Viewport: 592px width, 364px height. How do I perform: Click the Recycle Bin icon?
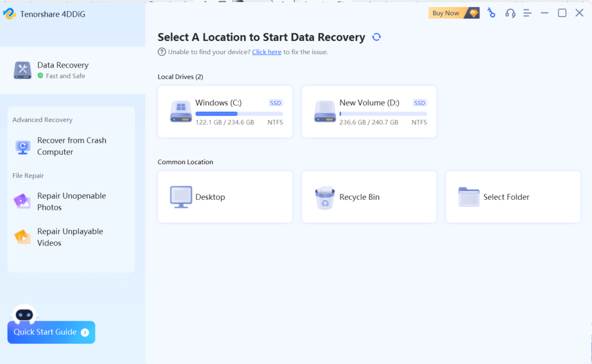tap(325, 198)
